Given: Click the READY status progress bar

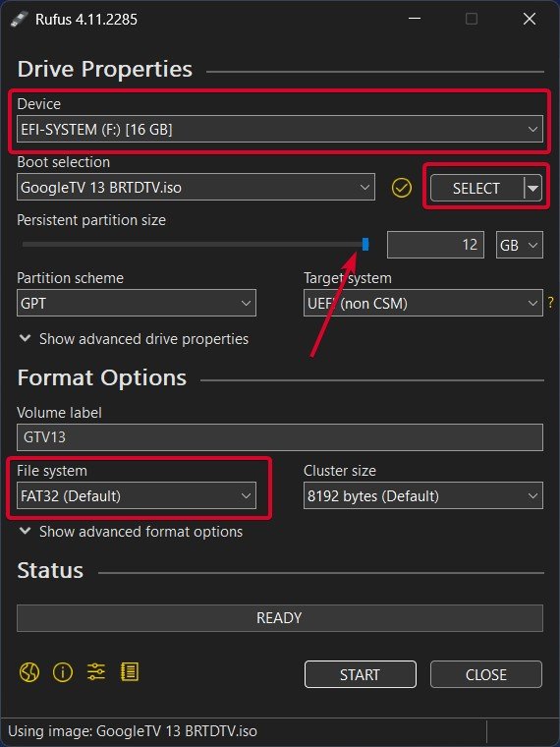Looking at the screenshot, I should (280, 618).
